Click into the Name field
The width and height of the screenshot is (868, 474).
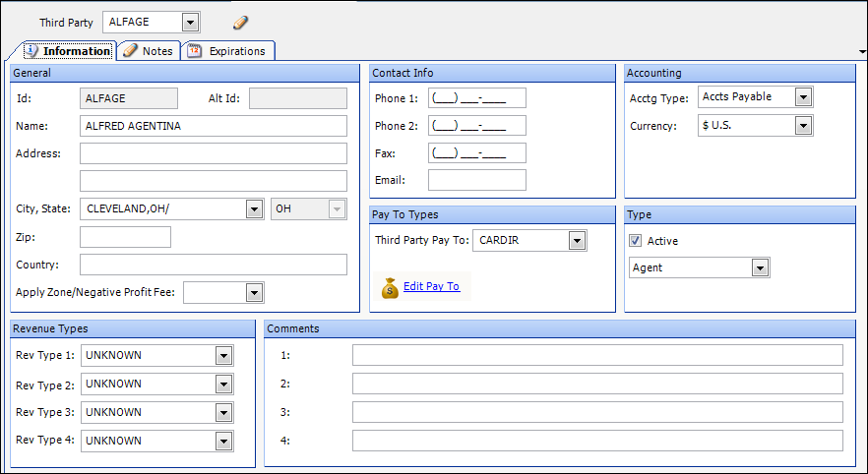214,126
